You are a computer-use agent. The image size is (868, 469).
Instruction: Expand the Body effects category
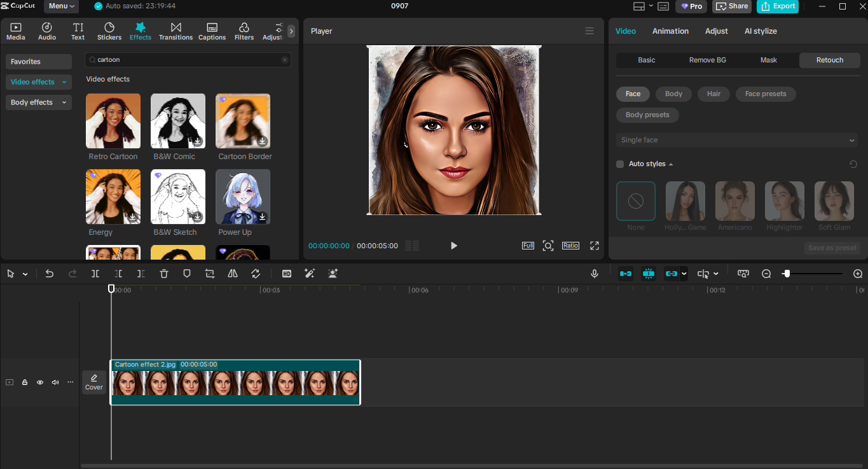38,102
